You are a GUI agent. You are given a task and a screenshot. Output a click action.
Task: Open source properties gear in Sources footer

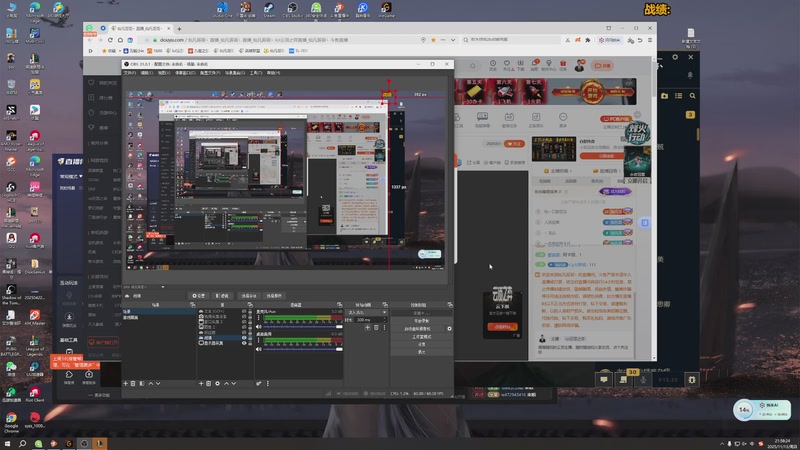217,383
